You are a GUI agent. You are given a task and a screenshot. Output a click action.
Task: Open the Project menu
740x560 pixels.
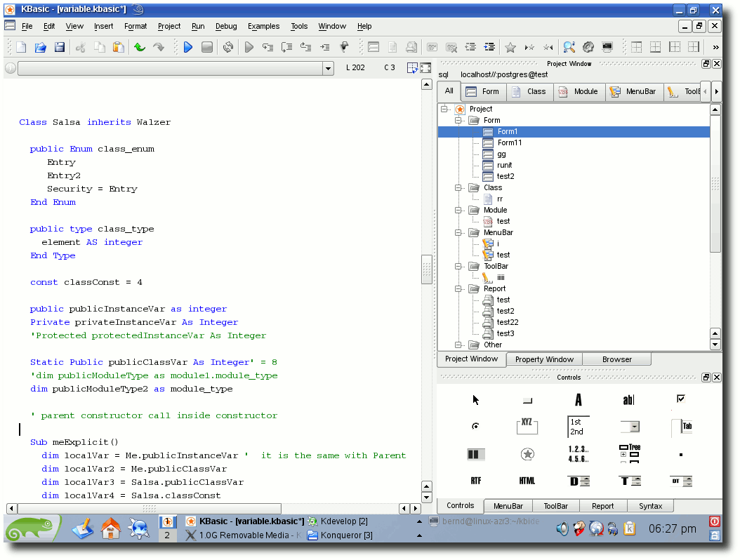pyautogui.click(x=169, y=27)
